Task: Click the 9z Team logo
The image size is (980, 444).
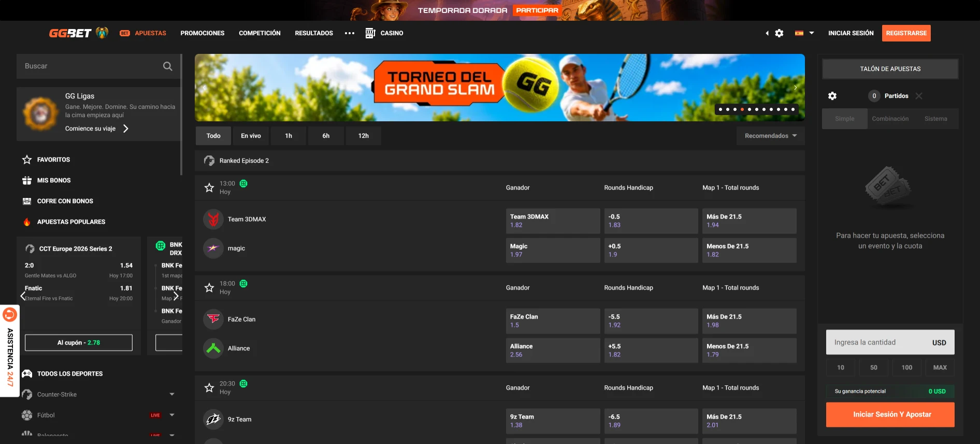Action: point(213,419)
